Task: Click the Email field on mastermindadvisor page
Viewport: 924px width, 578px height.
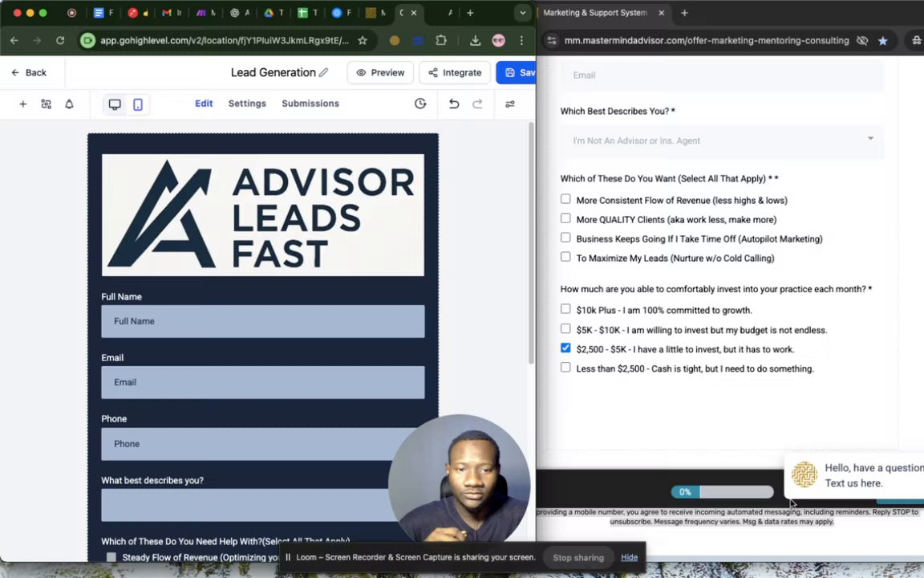Action: tap(722, 75)
